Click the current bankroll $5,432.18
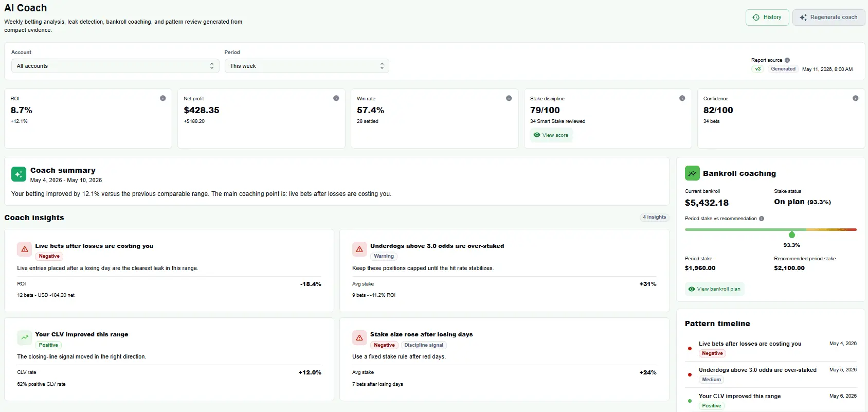868x412 pixels. tap(707, 203)
